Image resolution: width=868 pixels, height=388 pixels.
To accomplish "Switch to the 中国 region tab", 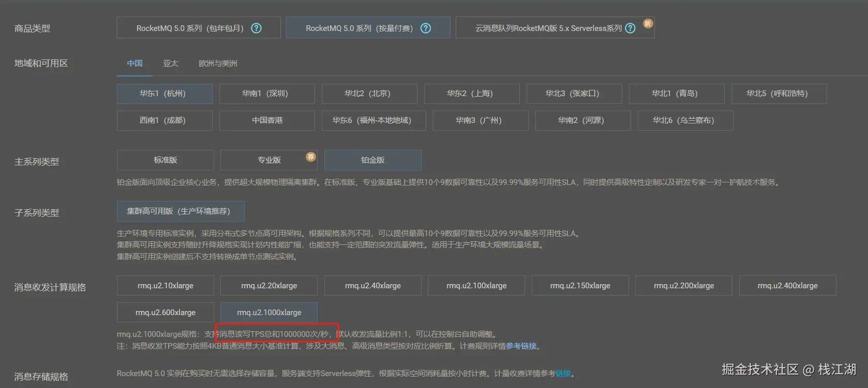I will tap(134, 64).
